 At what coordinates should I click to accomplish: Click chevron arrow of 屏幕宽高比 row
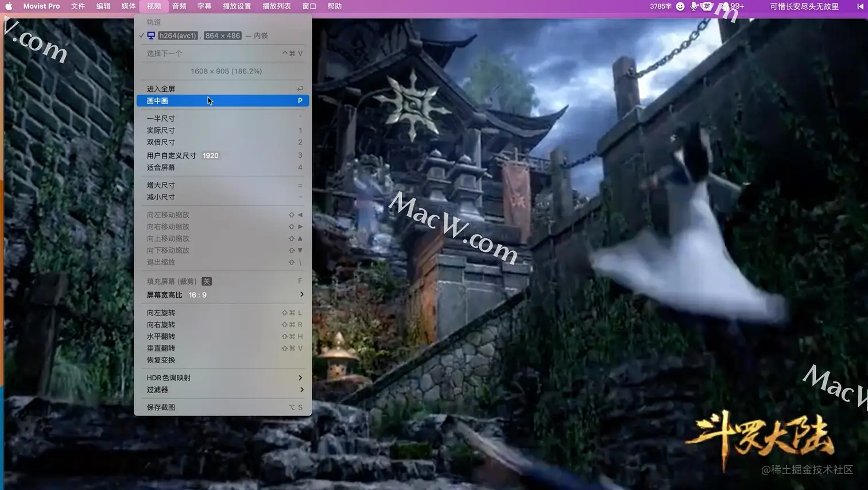click(301, 294)
